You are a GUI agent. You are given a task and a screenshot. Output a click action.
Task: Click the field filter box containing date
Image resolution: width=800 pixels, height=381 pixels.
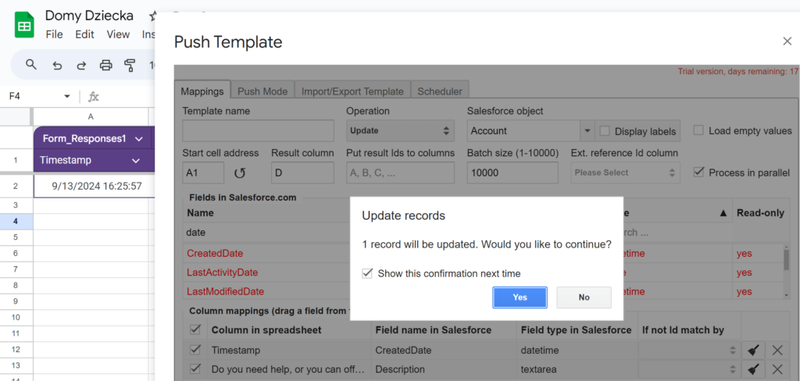tap(267, 233)
